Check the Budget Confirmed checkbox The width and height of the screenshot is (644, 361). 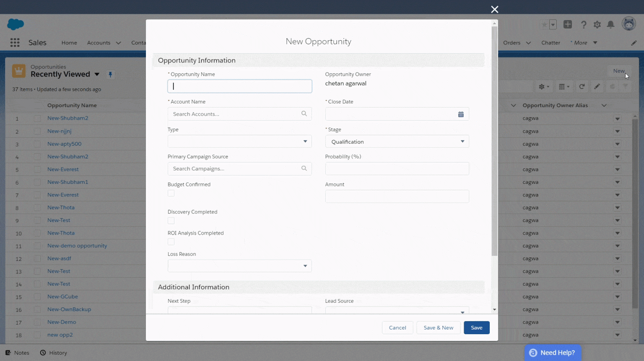(171, 193)
